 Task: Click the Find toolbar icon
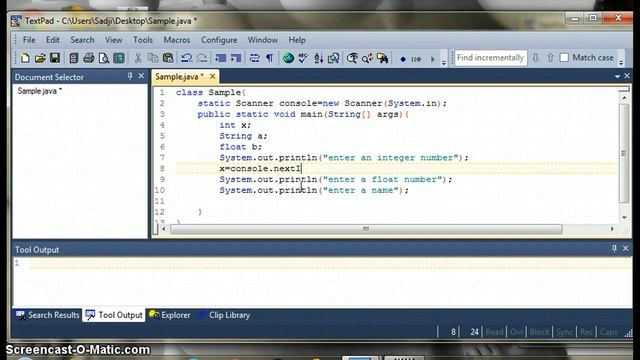(352, 58)
